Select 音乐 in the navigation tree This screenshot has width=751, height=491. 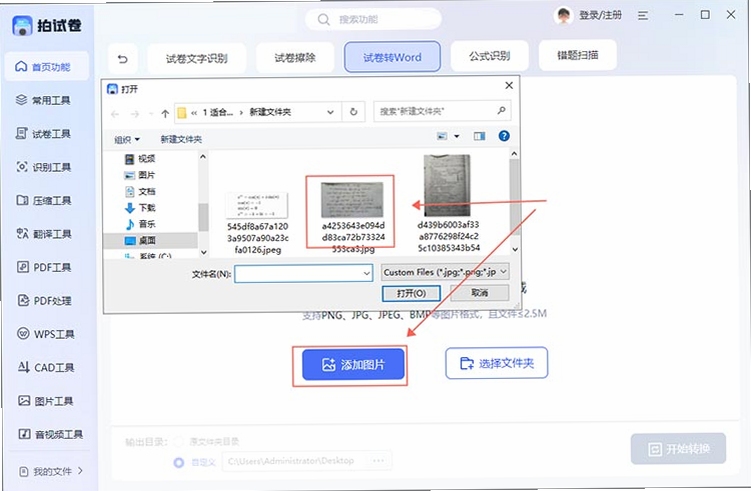[x=140, y=224]
